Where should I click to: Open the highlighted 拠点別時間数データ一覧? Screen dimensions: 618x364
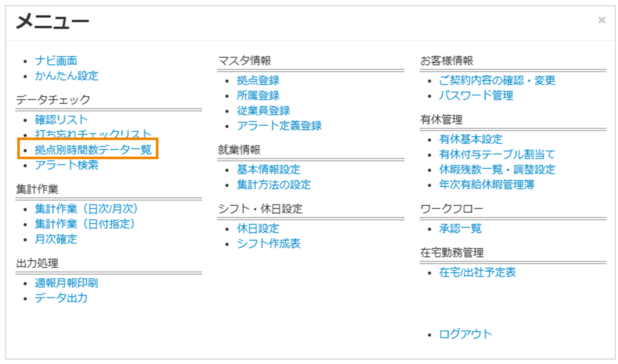[x=93, y=150]
